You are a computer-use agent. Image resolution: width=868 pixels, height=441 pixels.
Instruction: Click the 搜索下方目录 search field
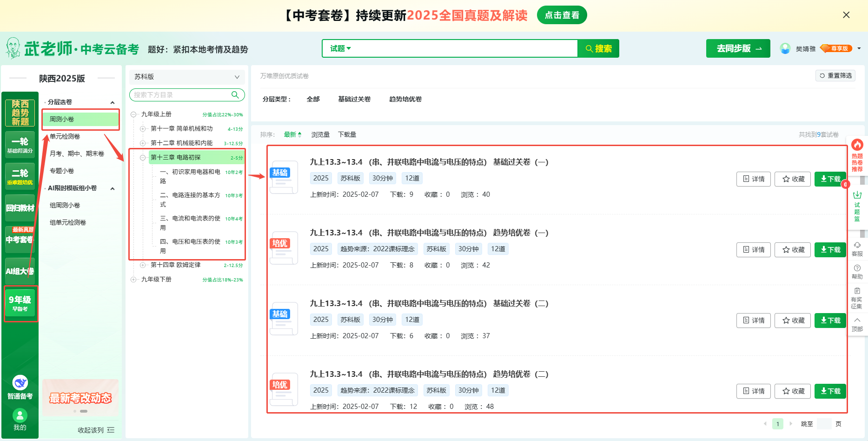click(x=180, y=95)
